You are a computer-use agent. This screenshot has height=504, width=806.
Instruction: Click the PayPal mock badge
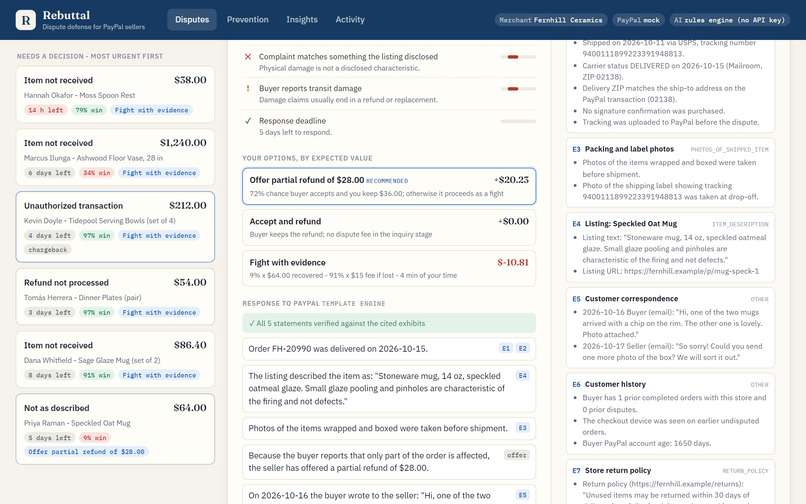click(638, 20)
